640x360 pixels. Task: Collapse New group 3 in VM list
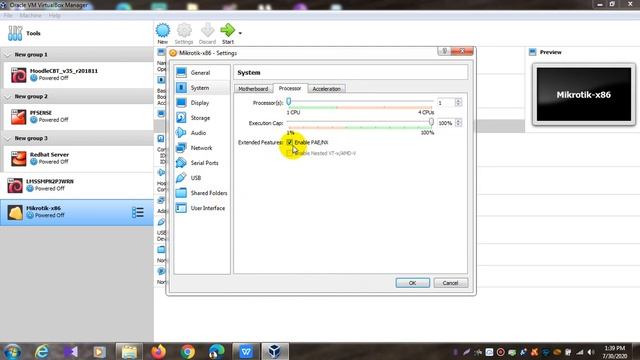(7, 138)
